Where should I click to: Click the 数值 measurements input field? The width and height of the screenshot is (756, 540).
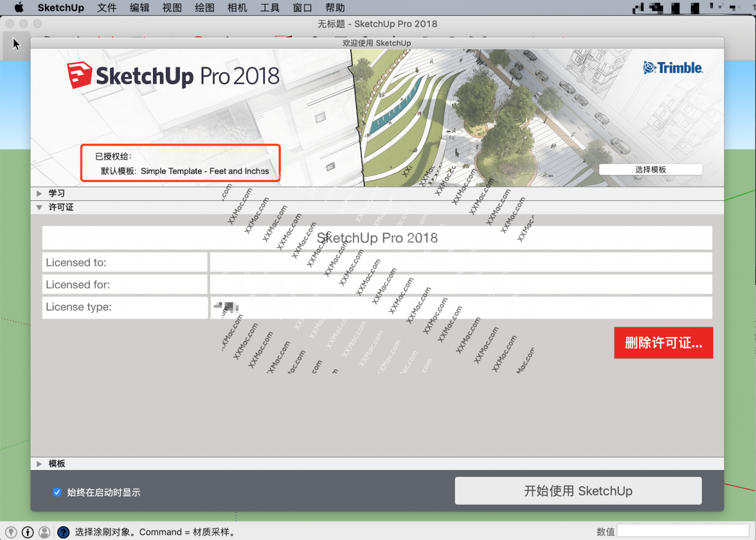pyautogui.click(x=683, y=531)
